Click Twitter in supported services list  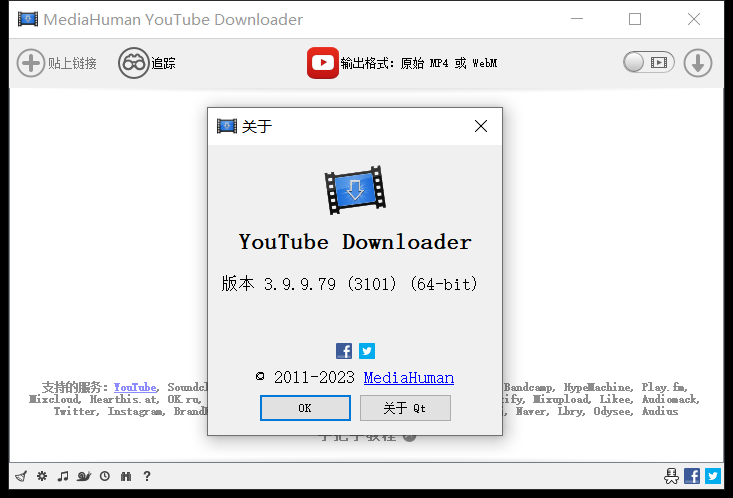click(74, 411)
